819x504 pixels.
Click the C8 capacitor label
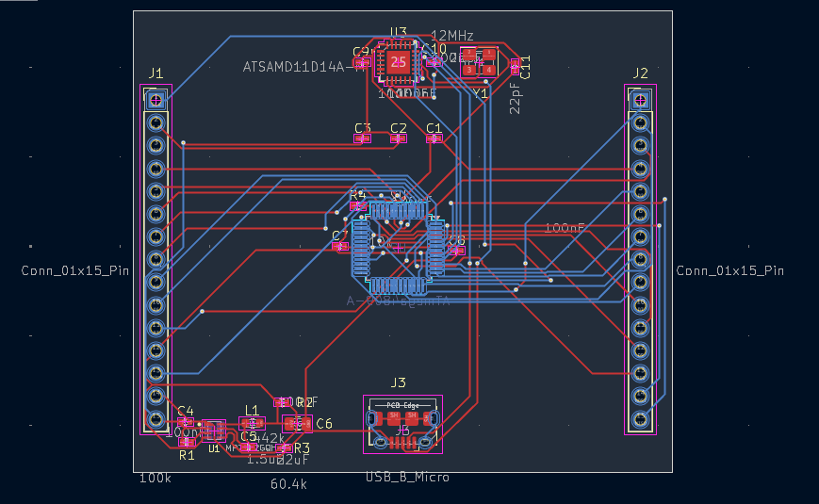point(457,240)
